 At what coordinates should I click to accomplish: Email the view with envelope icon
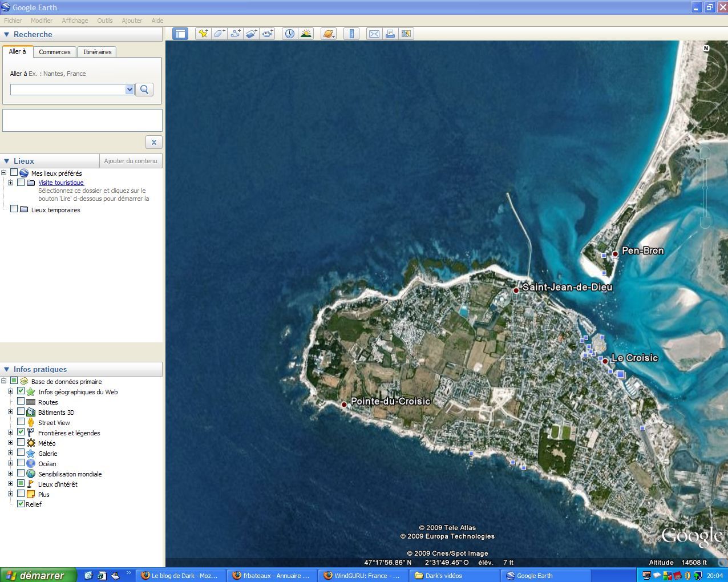pyautogui.click(x=374, y=34)
